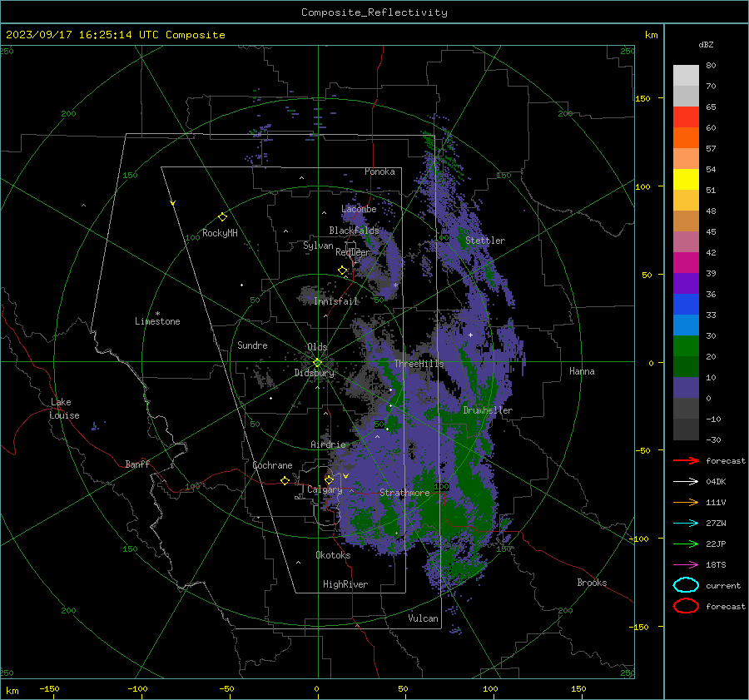The height and width of the screenshot is (700, 749).
Task: Click the Airdrie map label
Action: (x=328, y=444)
